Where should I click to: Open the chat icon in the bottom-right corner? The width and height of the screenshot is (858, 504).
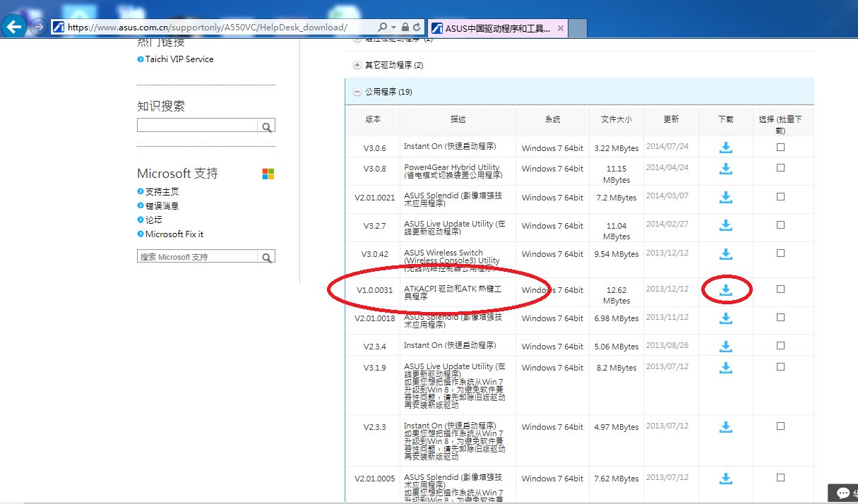tap(842, 492)
